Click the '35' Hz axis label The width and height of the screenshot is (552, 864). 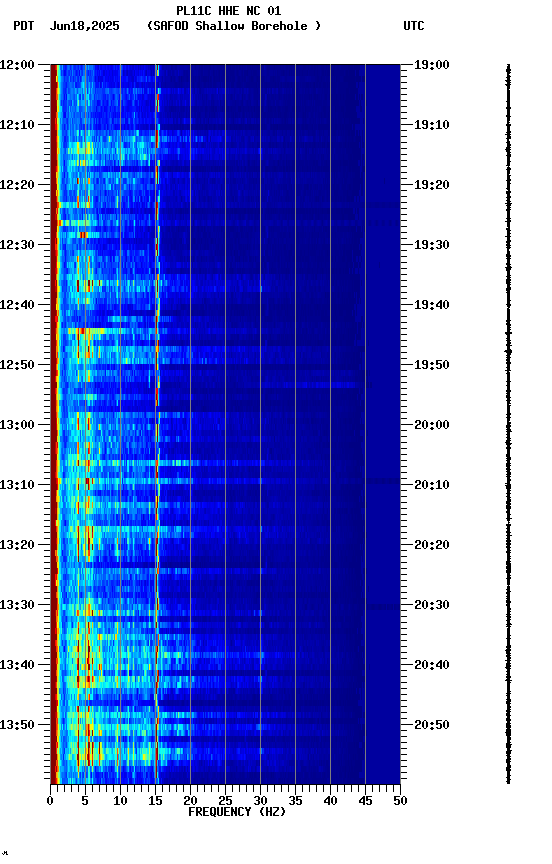[x=295, y=801]
